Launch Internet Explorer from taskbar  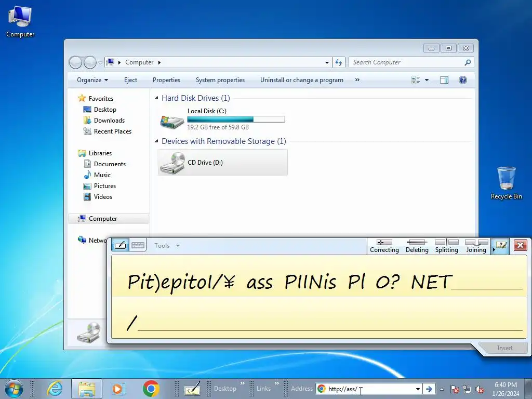[x=55, y=389]
